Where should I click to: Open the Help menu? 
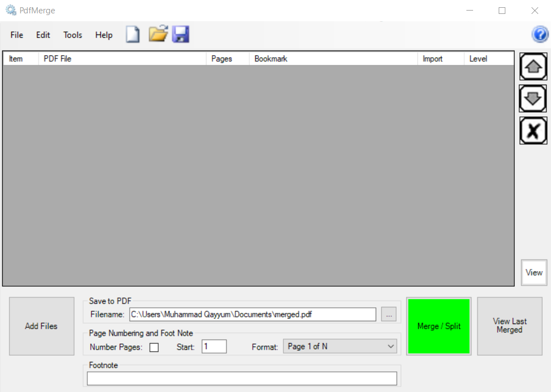pos(104,35)
